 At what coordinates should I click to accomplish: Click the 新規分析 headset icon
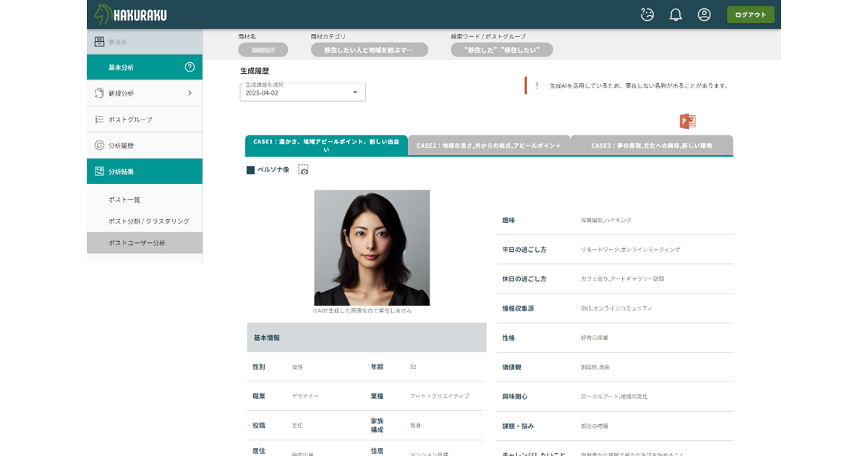point(99,93)
